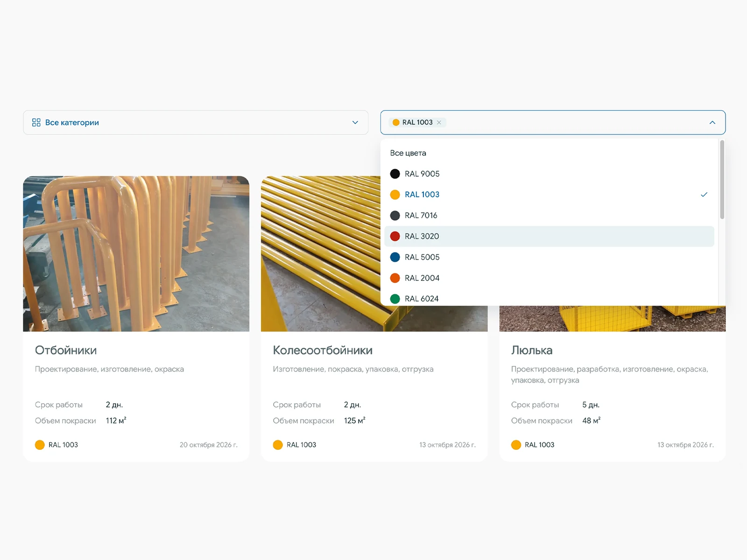Select Все цвета option
This screenshot has width=747, height=560.
point(408,153)
